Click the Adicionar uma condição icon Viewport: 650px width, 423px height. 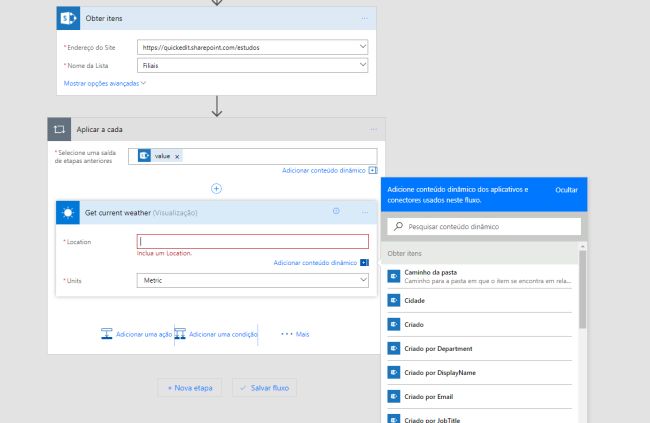pos(180,333)
